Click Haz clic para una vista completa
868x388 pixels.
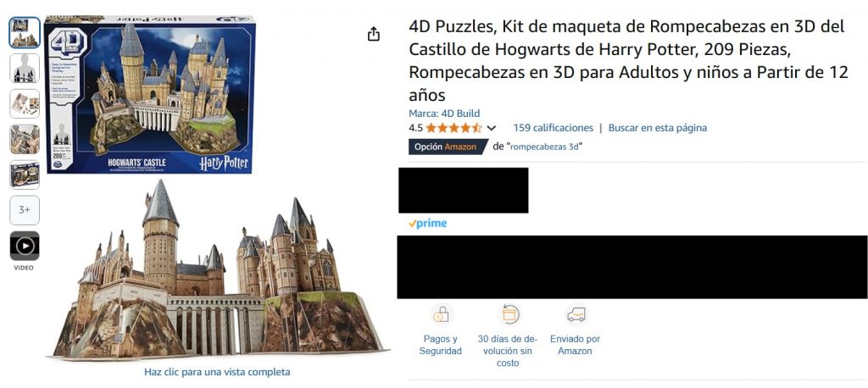coord(217,372)
